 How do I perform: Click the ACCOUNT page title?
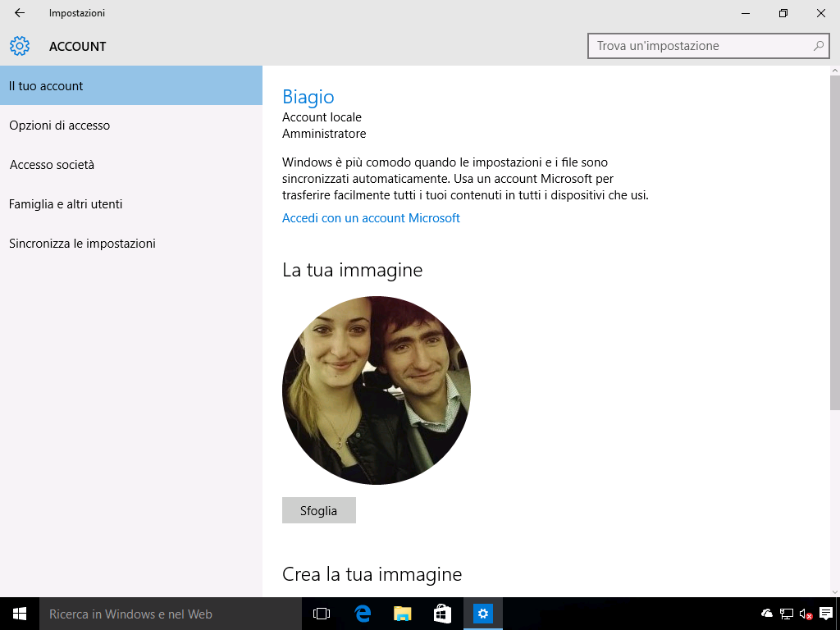[78, 47]
